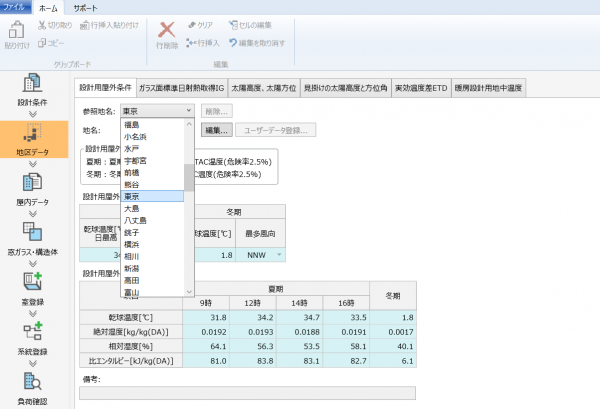The height and width of the screenshot is (409, 600).
Task: Open 系統登録 in the sidebar
Action: (33, 339)
